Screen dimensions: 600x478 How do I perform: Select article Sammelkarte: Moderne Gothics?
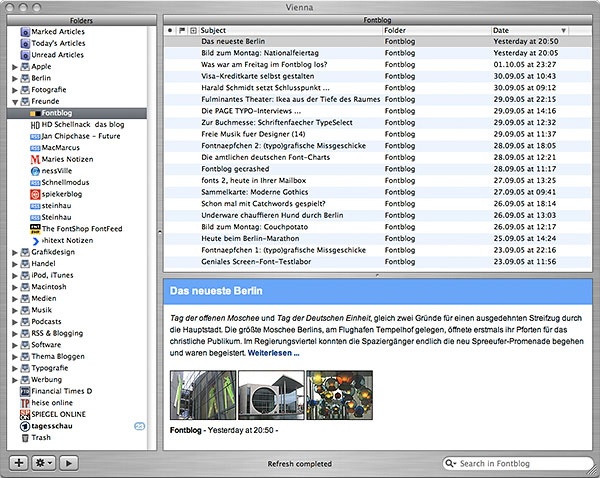coord(378,192)
